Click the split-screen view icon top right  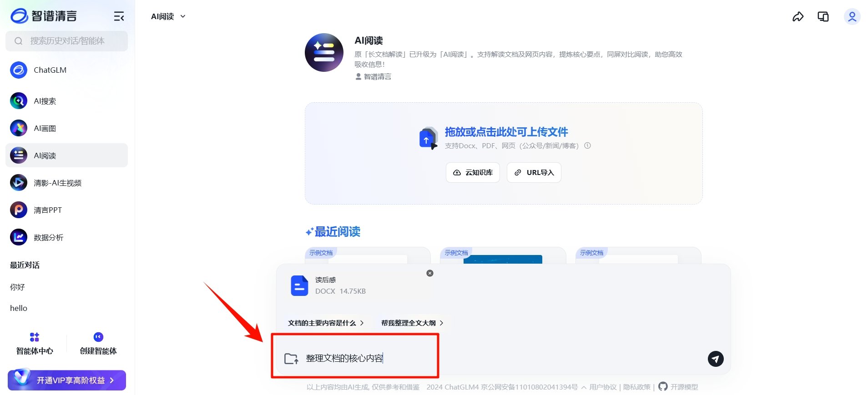[823, 17]
